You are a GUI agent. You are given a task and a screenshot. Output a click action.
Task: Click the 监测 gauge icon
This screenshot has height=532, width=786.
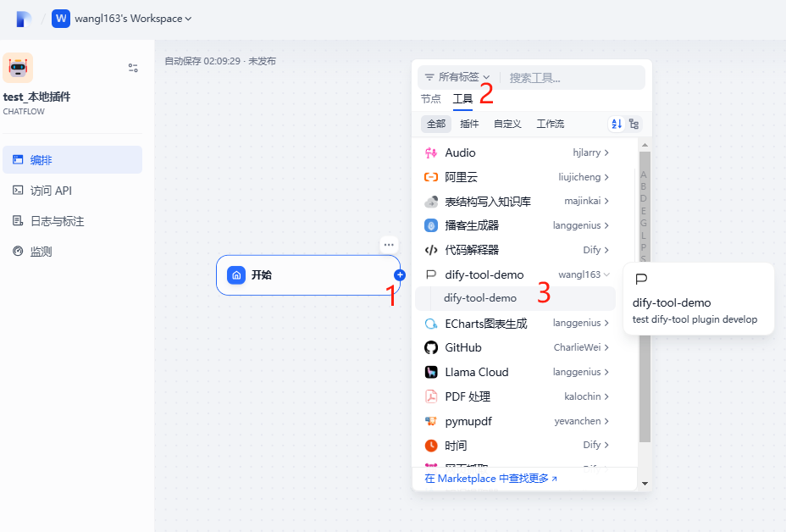pos(18,252)
